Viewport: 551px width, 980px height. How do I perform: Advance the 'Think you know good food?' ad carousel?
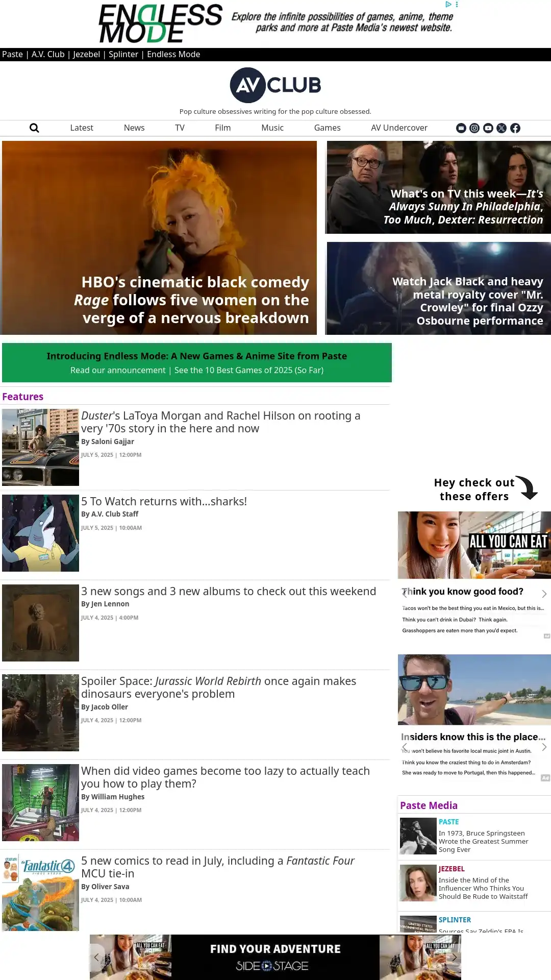point(544,594)
